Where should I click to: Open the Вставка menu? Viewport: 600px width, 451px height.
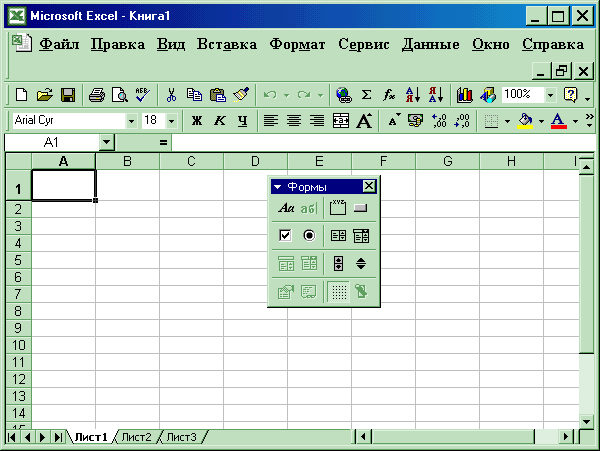click(227, 44)
